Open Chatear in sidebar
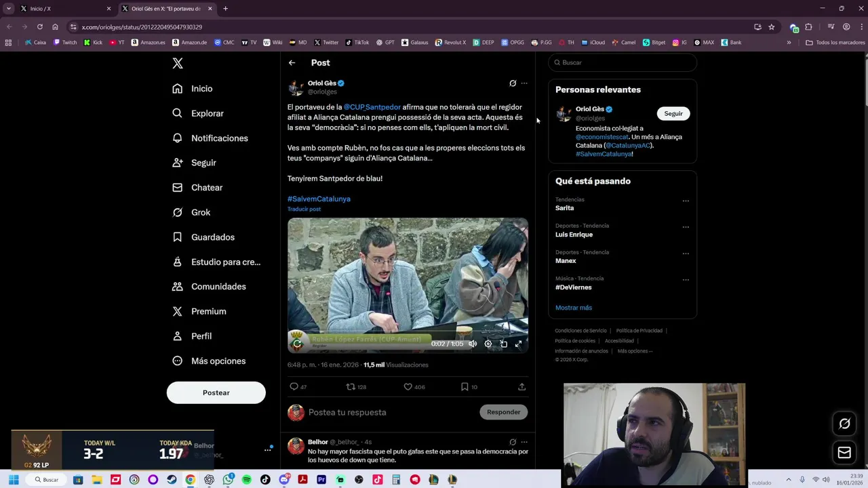 click(x=197, y=188)
